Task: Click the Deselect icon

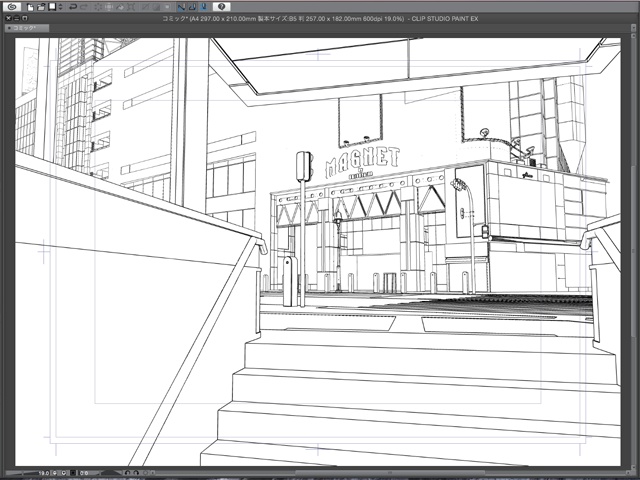Action: [x=145, y=7]
